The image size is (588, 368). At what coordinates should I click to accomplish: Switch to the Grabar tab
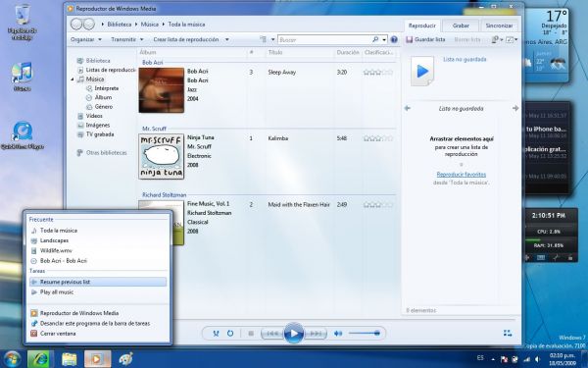(x=461, y=26)
